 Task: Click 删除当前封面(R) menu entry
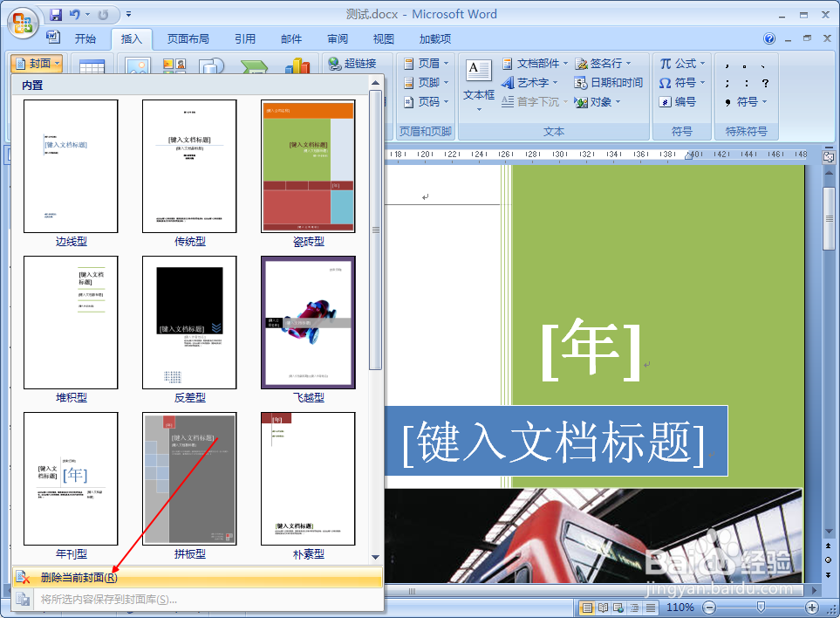coord(197,577)
